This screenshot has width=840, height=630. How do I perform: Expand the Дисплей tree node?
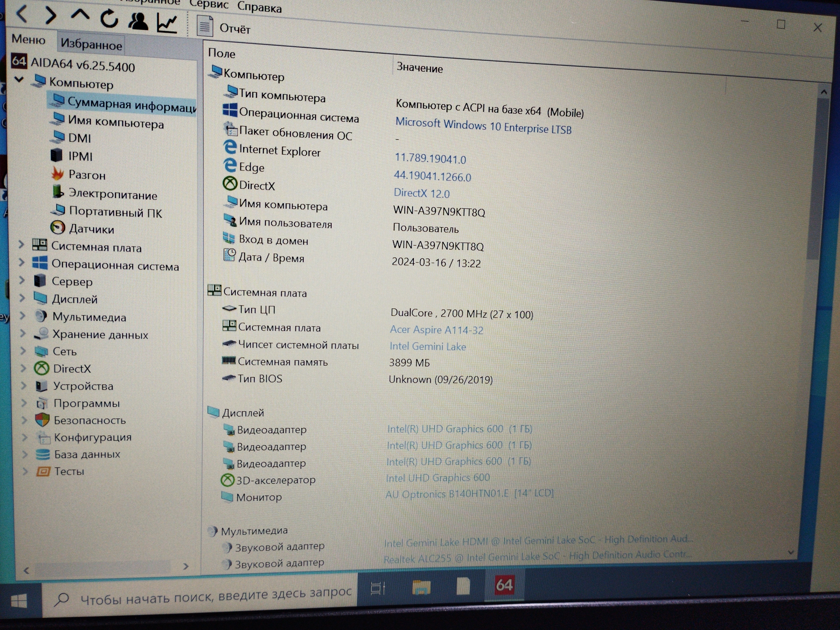click(x=22, y=298)
